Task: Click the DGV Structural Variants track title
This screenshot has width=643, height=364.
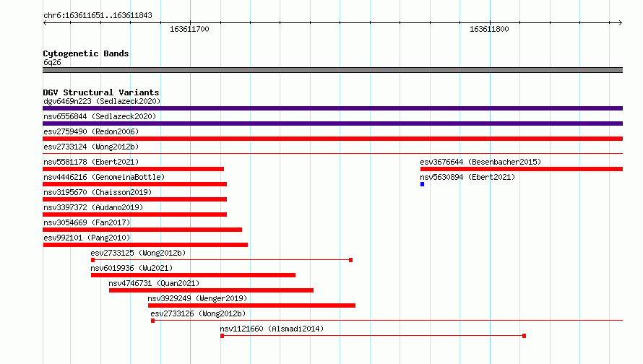Action: click(x=101, y=92)
